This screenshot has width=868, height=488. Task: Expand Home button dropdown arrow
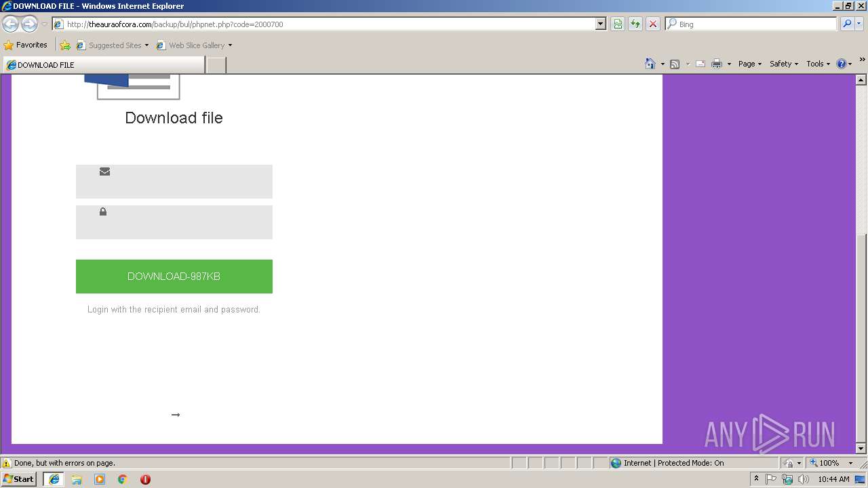(662, 64)
